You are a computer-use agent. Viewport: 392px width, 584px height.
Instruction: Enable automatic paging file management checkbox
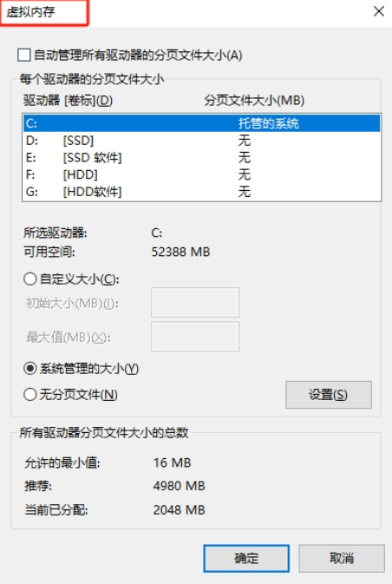tap(24, 56)
